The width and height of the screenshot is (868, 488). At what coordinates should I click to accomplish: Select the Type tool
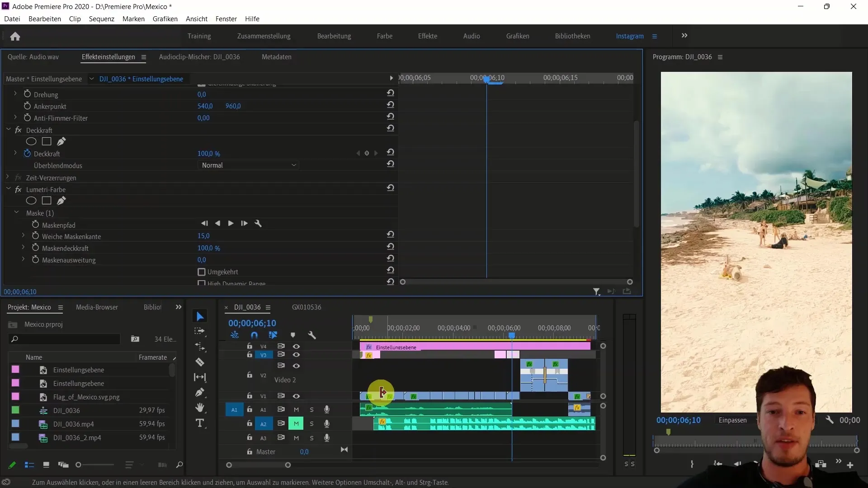pos(200,423)
